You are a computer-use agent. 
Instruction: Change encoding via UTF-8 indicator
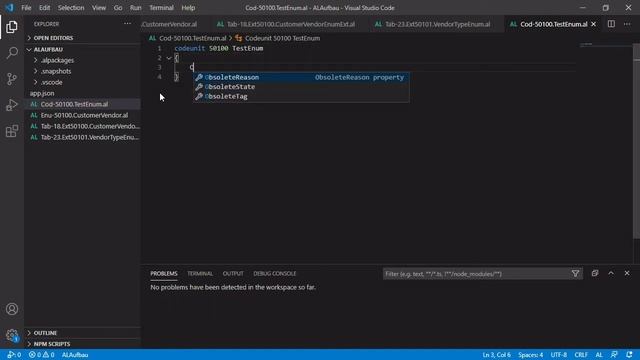click(559, 355)
